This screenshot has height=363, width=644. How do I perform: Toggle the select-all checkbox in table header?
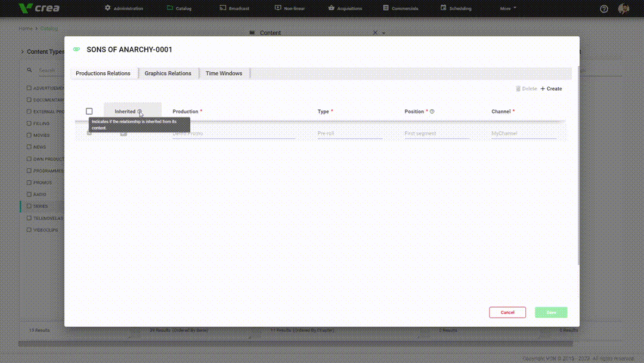89,112
